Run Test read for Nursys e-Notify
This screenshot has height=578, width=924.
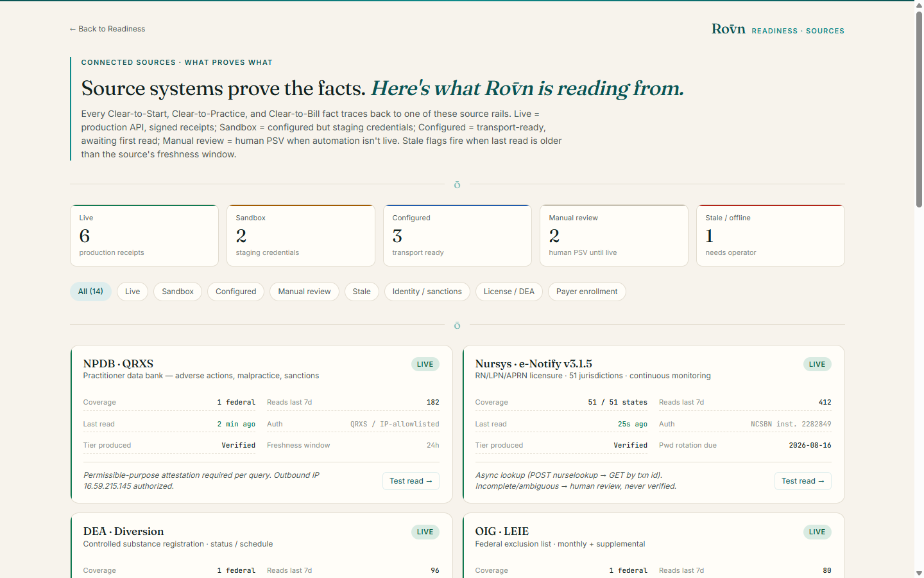[x=803, y=481]
